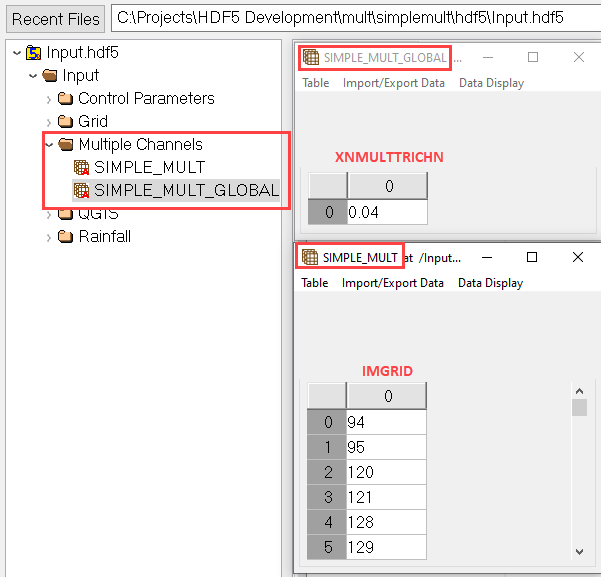Click the file path input field
Viewport: 601px width, 577px height.
pos(350,18)
